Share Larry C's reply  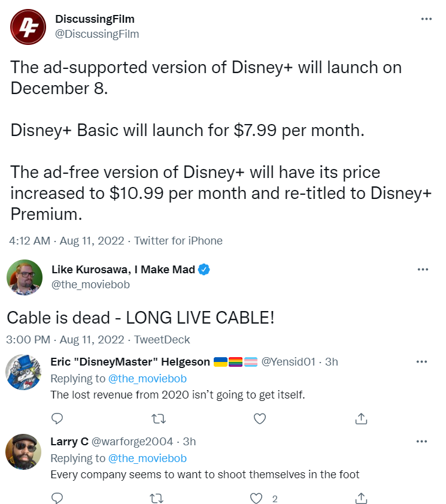pyautogui.click(x=361, y=498)
